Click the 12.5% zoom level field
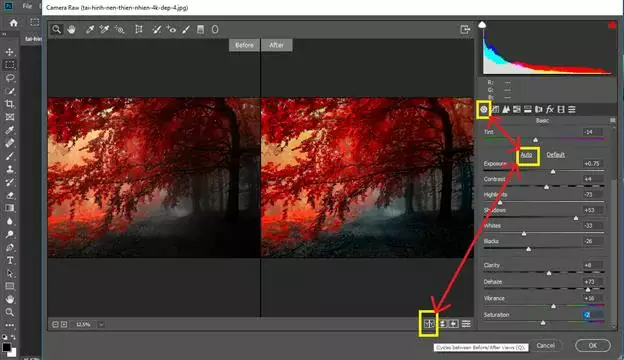 coord(83,325)
